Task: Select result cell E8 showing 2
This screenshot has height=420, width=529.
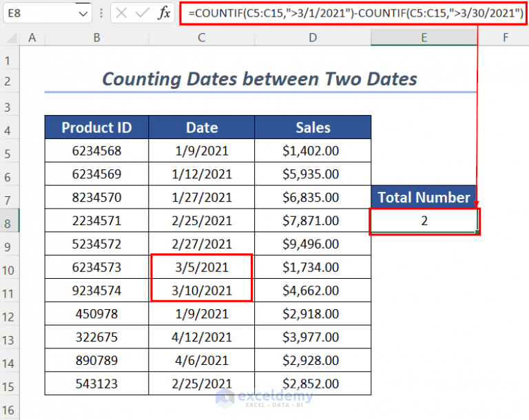Action: 424,220
